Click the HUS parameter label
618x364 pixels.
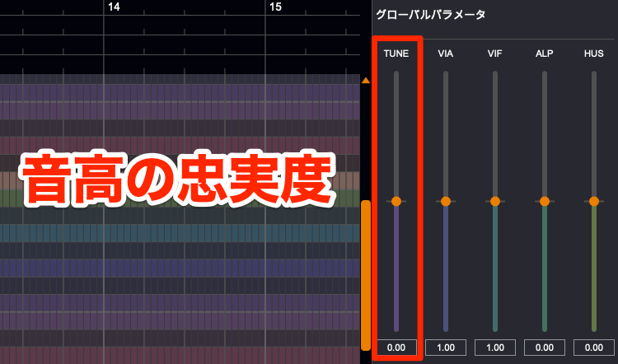pyautogui.click(x=594, y=54)
